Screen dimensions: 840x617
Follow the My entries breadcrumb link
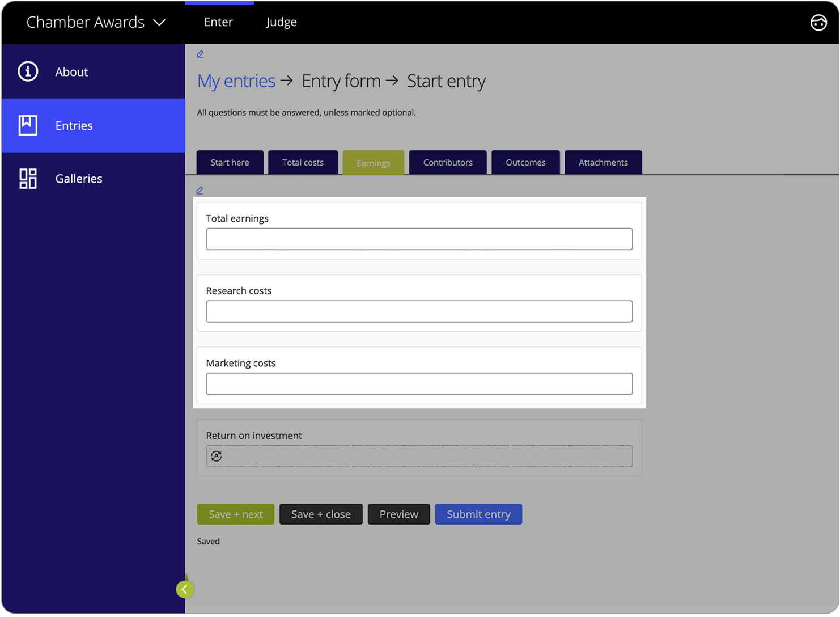click(x=236, y=81)
